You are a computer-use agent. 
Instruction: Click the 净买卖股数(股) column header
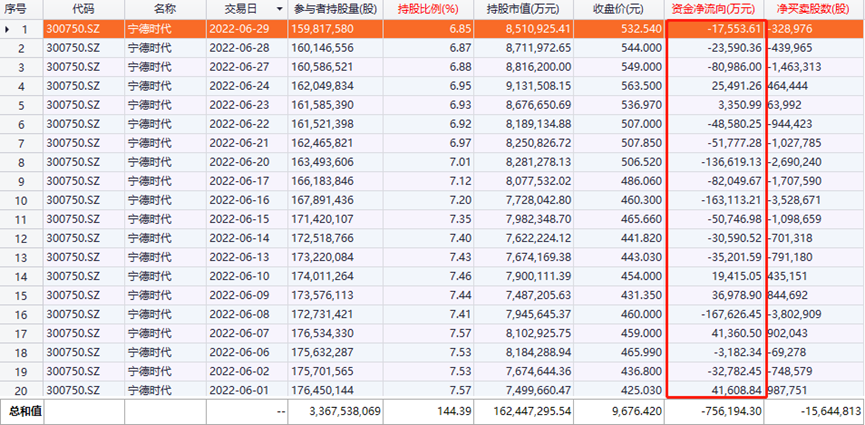click(814, 9)
